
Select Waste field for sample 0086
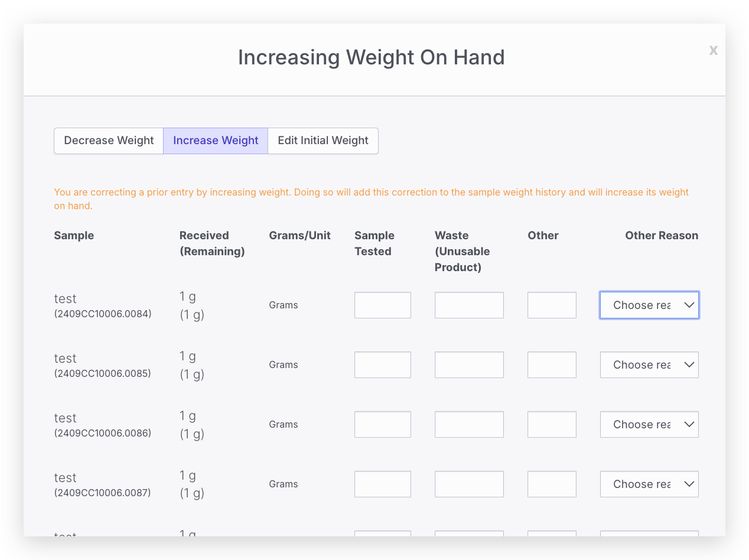pos(469,425)
